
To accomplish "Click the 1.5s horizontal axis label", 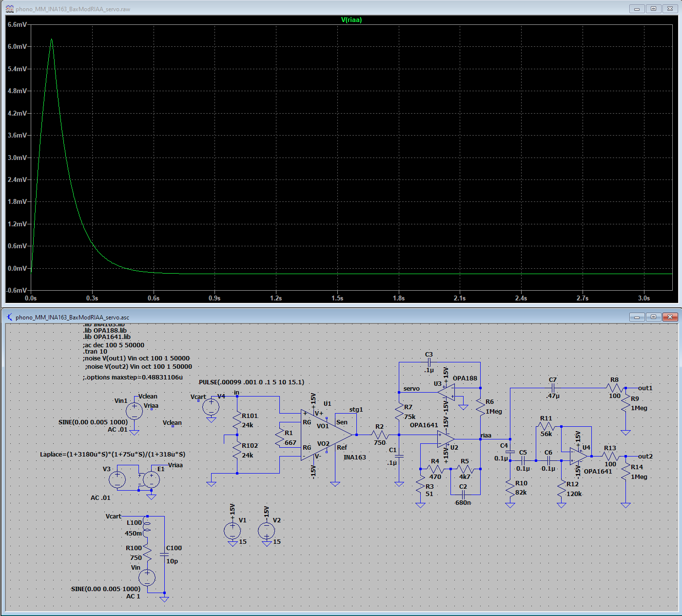I will [x=337, y=298].
